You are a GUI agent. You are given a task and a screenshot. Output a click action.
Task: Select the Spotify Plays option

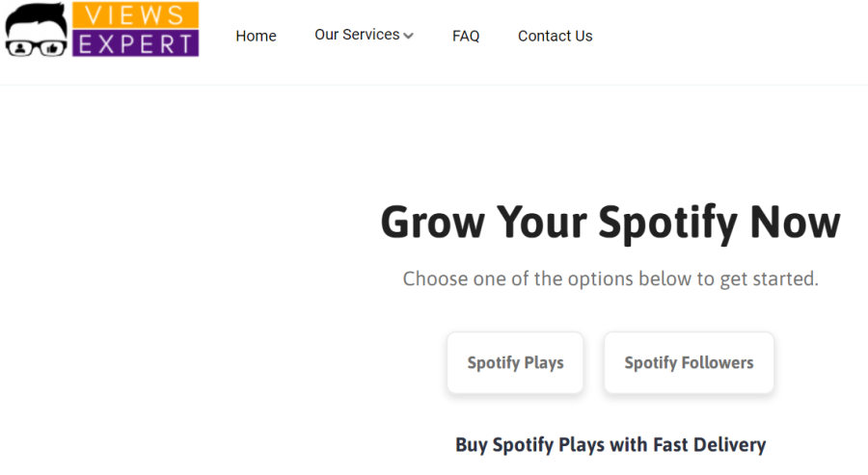[515, 363]
